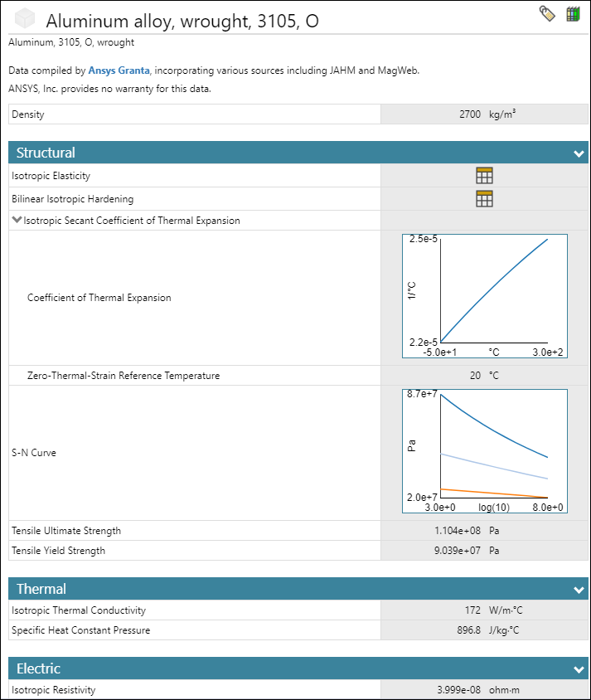
Task: Collapse the Structural section
Action: pyautogui.click(x=579, y=153)
